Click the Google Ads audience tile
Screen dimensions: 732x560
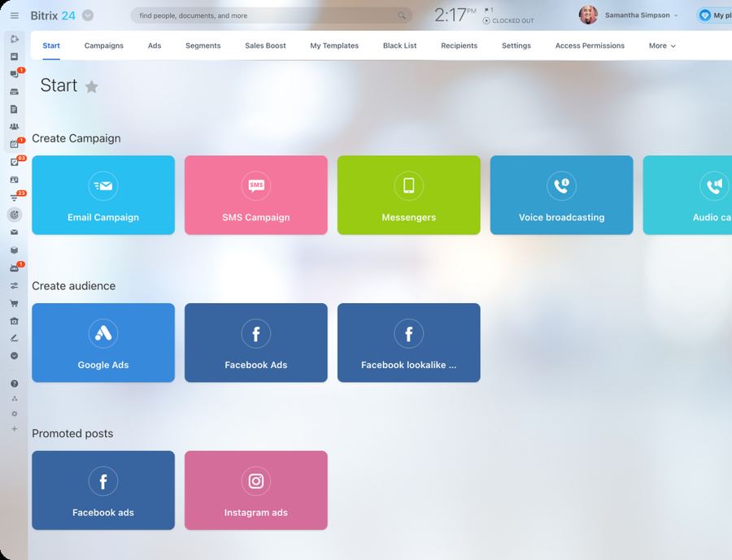coord(103,342)
